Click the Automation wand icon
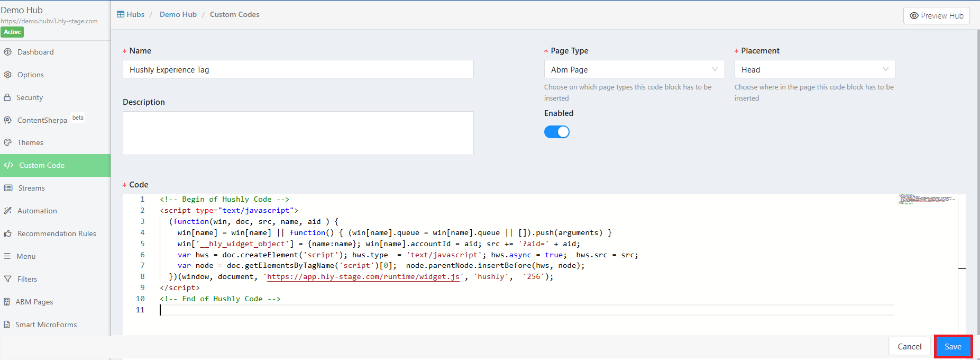This screenshot has width=980, height=360. tap(7, 211)
